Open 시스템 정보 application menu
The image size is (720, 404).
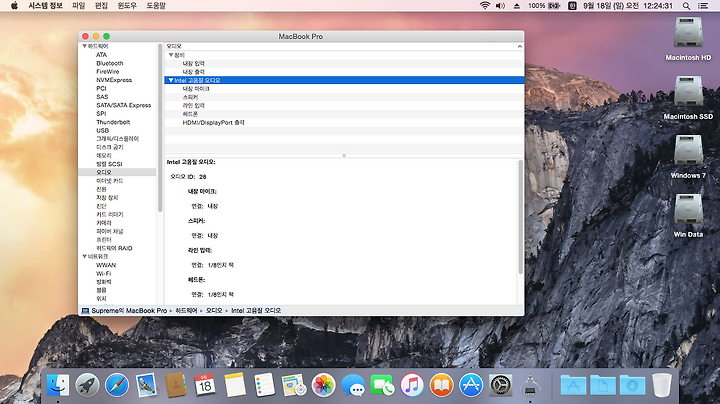click(x=45, y=6)
